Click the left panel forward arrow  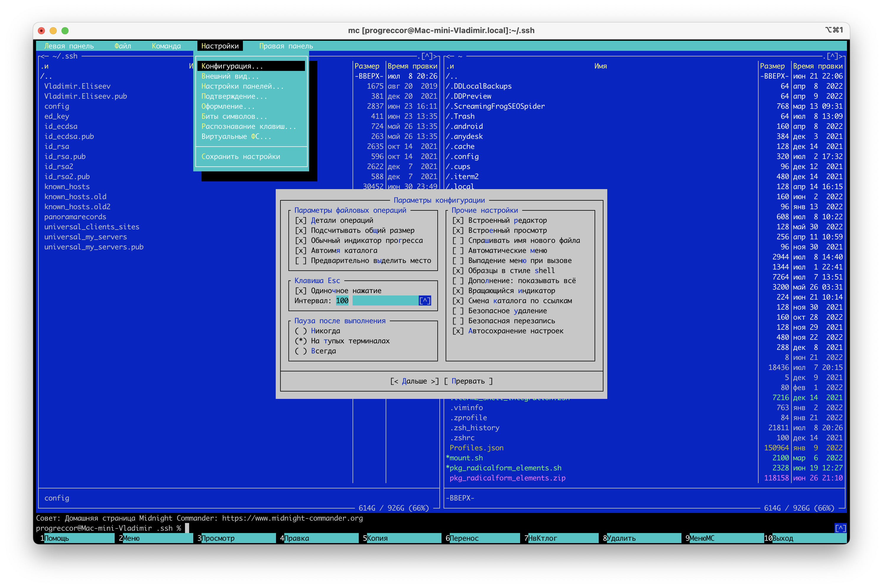pos(436,56)
